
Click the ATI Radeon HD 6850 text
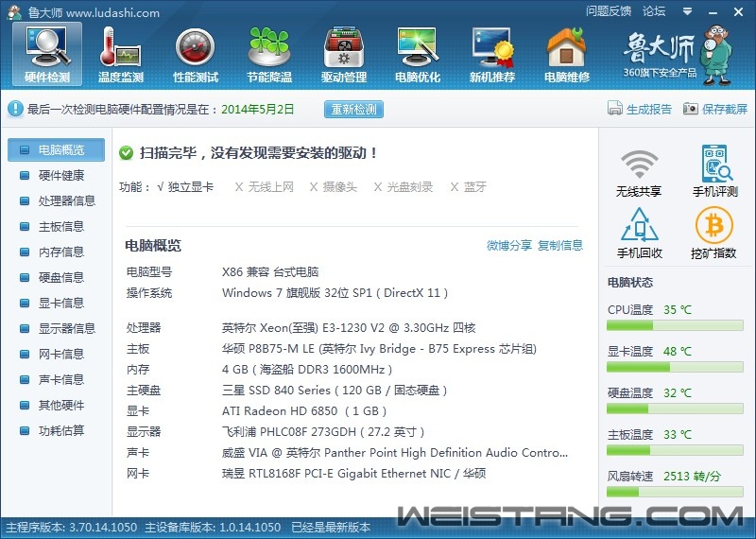[x=304, y=411]
